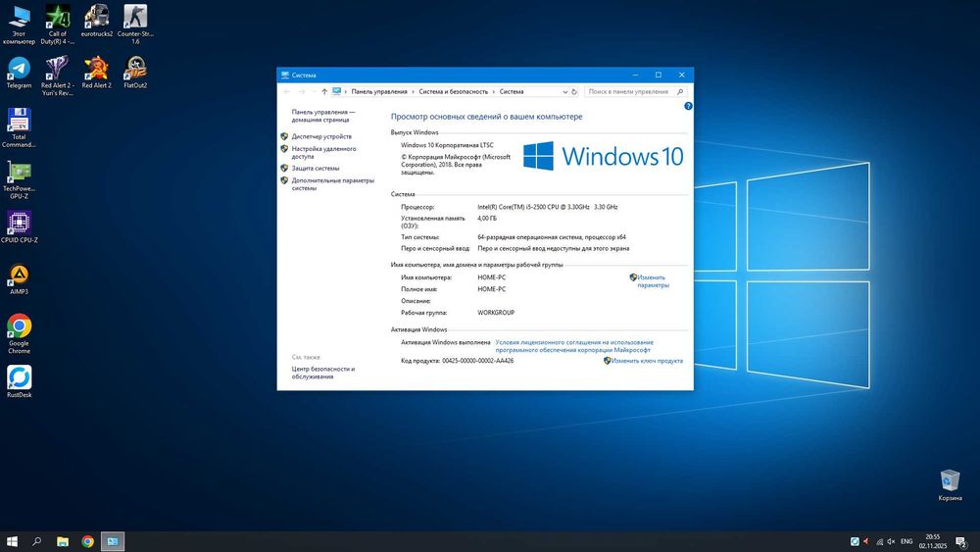Select the Counter-Strike 1.6 desktop shortcut
Viewport: 980px width, 552px height.
135,25
